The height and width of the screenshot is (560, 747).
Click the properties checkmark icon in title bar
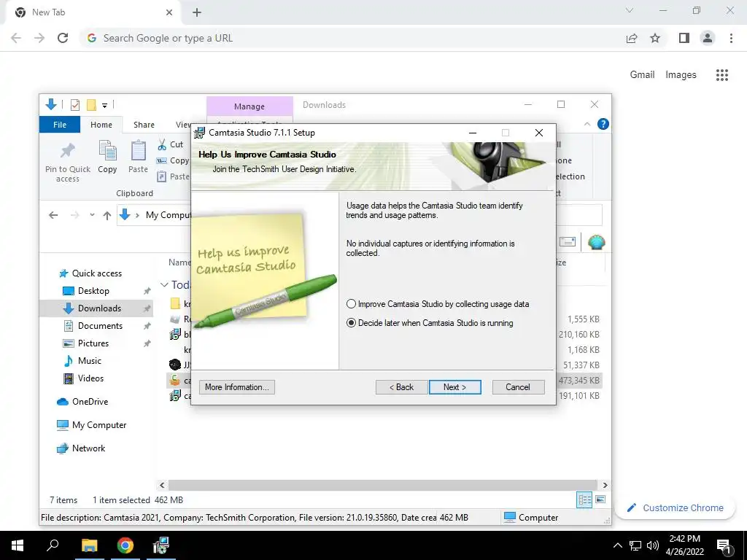[75, 105]
